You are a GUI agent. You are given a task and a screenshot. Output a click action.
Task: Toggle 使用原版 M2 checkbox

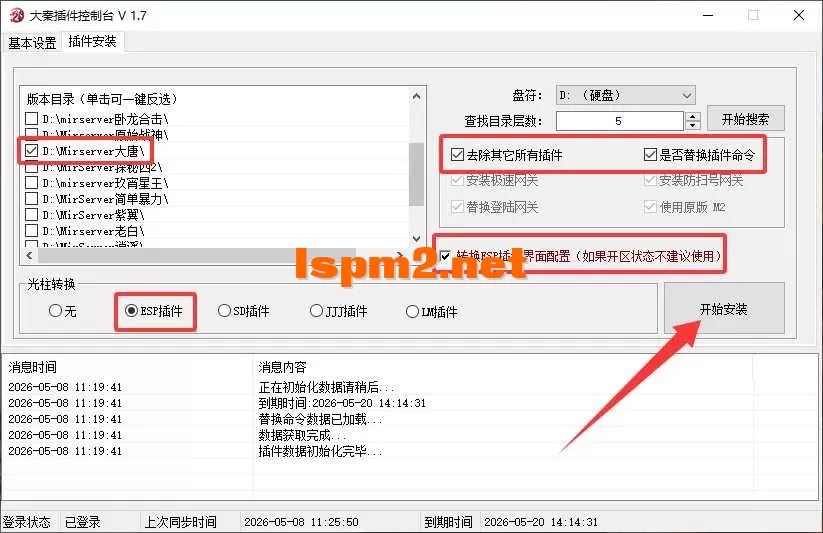tap(650, 207)
